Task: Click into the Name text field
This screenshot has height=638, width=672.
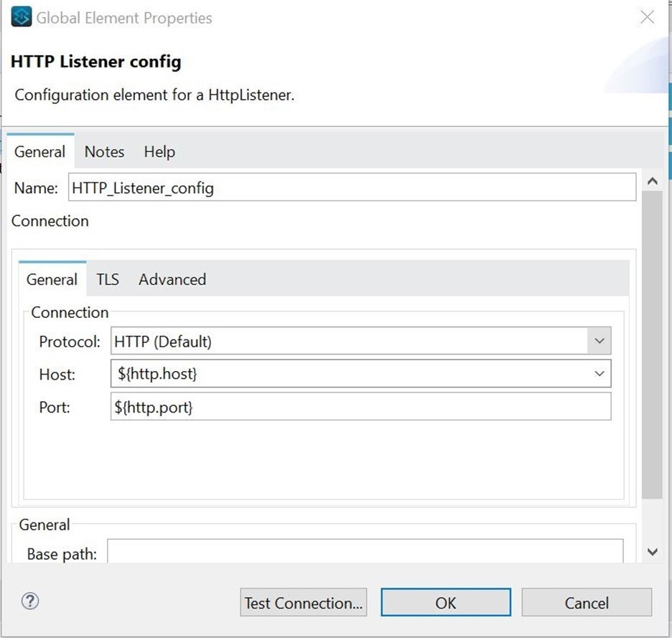Action: click(352, 188)
